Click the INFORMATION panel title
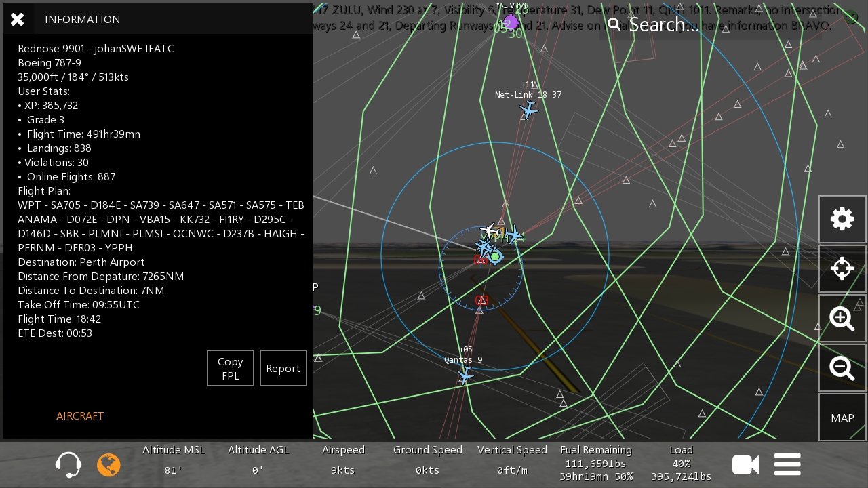 tap(83, 20)
